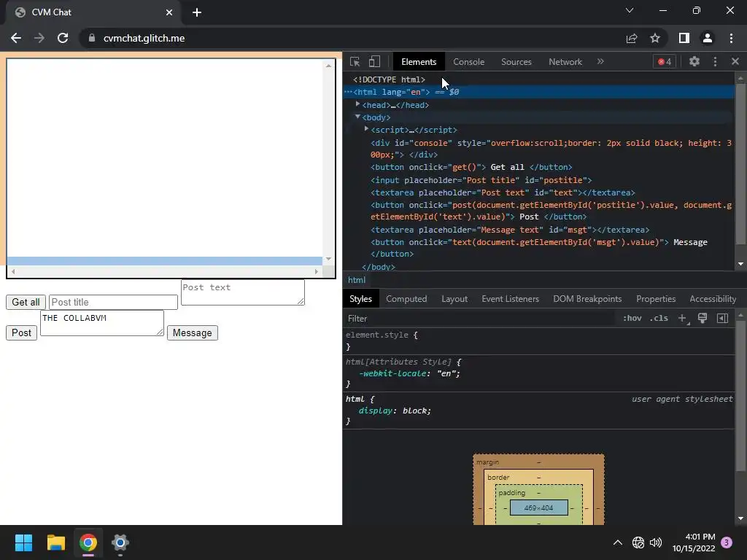
Task: Open the Windows Start menu
Action: tap(23, 542)
